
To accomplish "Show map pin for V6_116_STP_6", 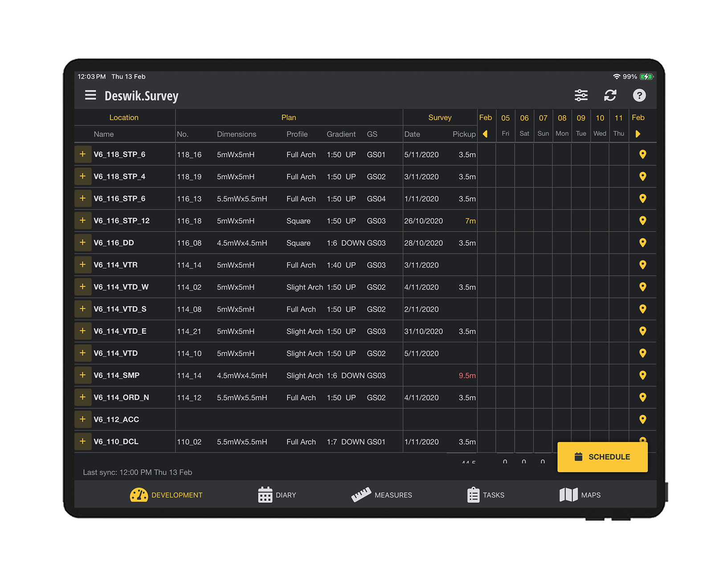I will click(x=642, y=199).
